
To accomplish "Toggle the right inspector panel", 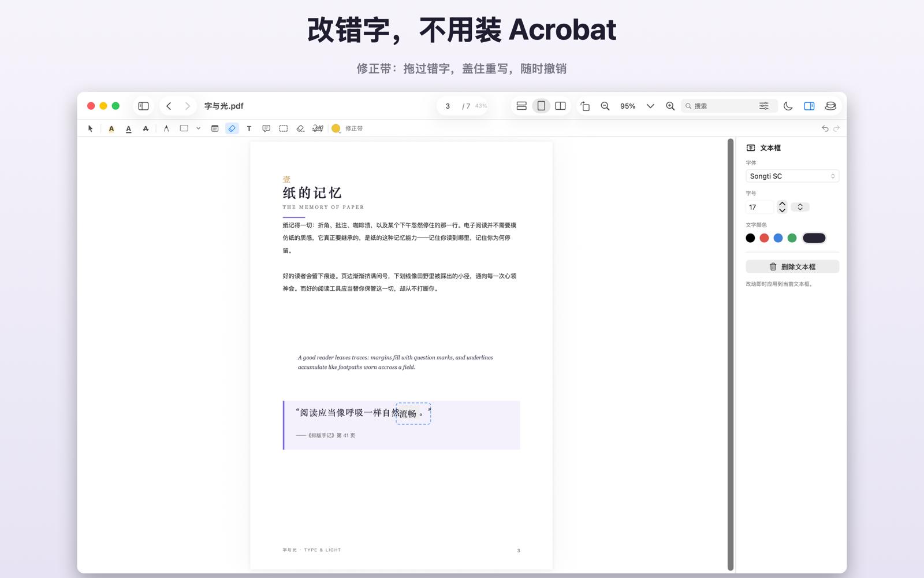I will click(809, 106).
